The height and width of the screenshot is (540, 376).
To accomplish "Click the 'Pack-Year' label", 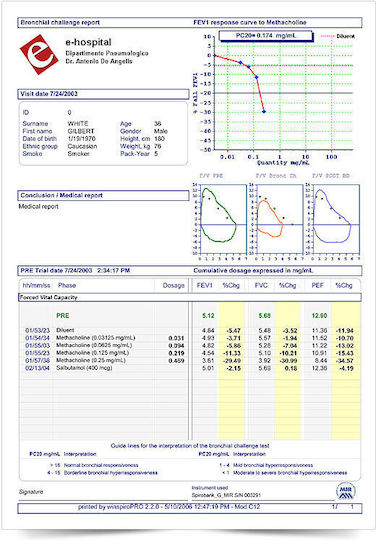I will pyautogui.click(x=135, y=154).
